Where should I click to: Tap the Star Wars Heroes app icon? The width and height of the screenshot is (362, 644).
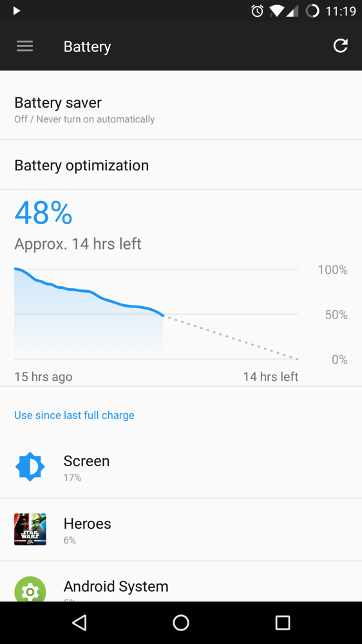[30, 529]
